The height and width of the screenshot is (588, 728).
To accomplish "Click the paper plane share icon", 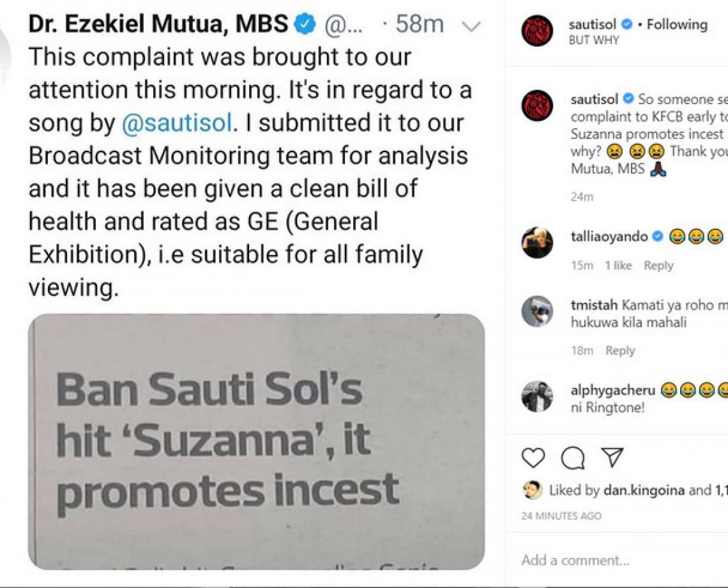I will [612, 458].
